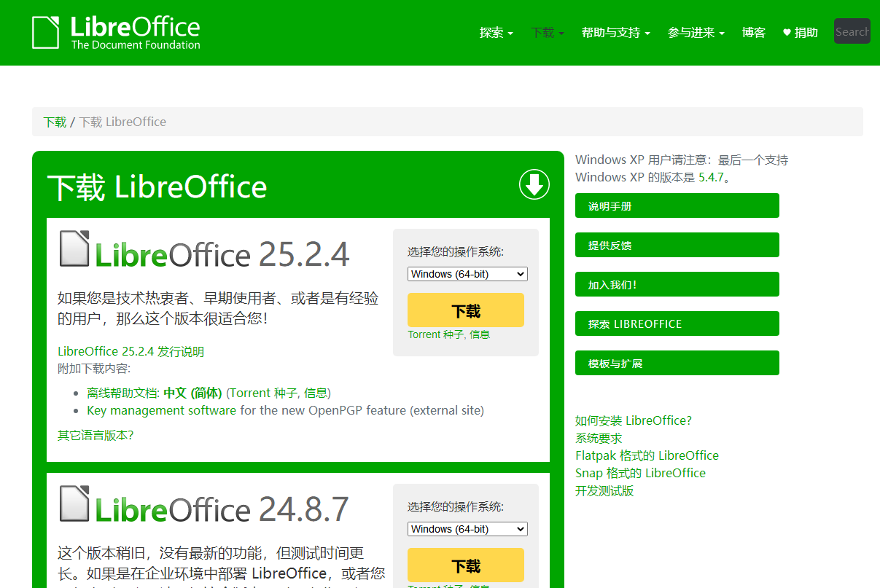Open the 5.4.7 version link
The width and height of the screenshot is (880, 588).
(x=711, y=177)
